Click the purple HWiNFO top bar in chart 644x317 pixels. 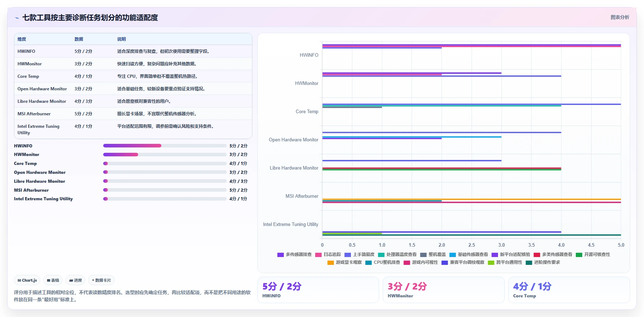472,45
